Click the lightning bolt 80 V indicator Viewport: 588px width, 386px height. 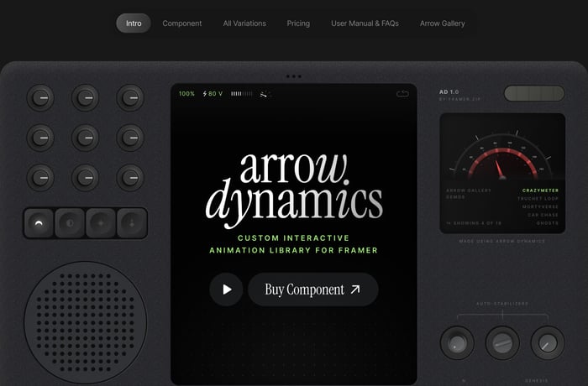[213, 94]
